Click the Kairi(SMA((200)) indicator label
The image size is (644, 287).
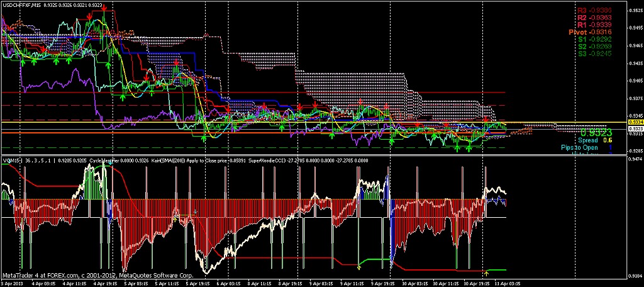[168, 160]
